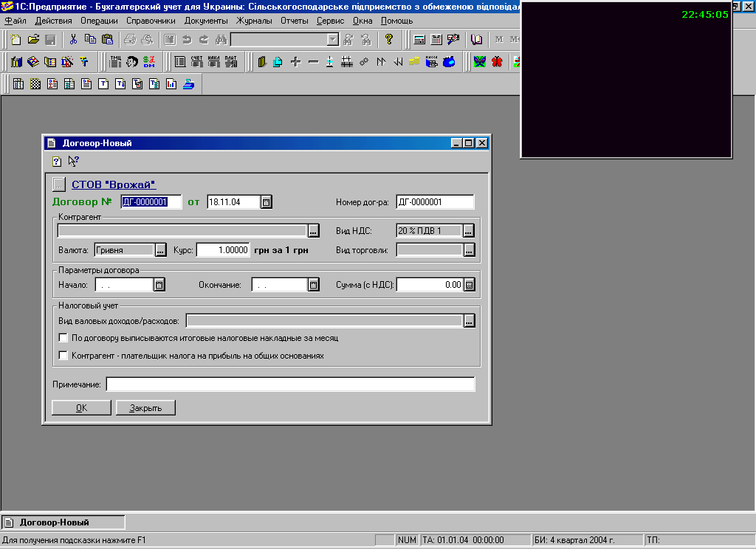The width and height of the screenshot is (756, 549).
Task: Open the Действия menu
Action: click(53, 21)
